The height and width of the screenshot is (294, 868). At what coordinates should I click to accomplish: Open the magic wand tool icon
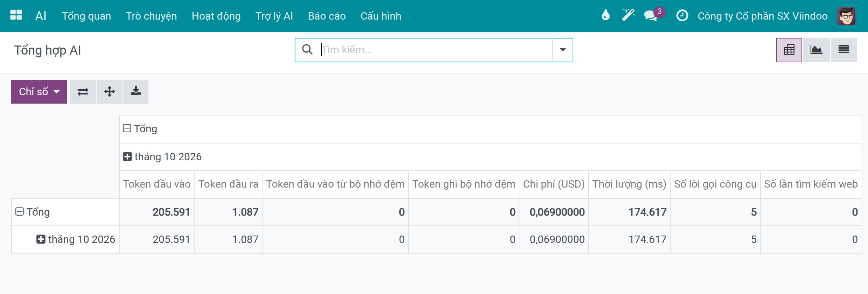(x=628, y=15)
